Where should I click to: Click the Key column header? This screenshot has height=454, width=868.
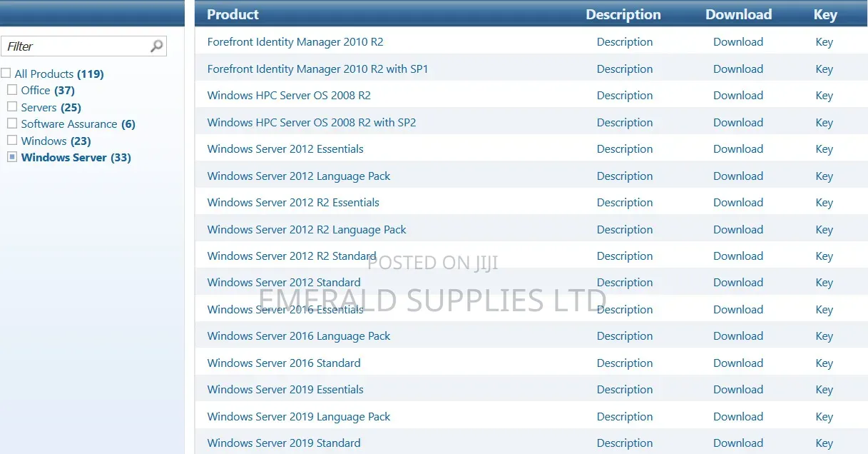tap(825, 14)
